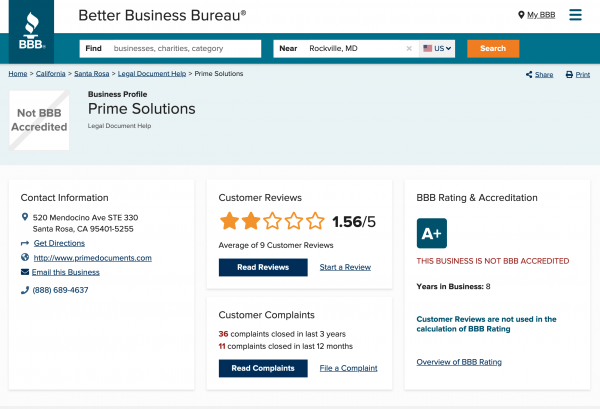600x409 pixels.
Task: Click the Not BBB Accredited badge
Action: coord(39,120)
